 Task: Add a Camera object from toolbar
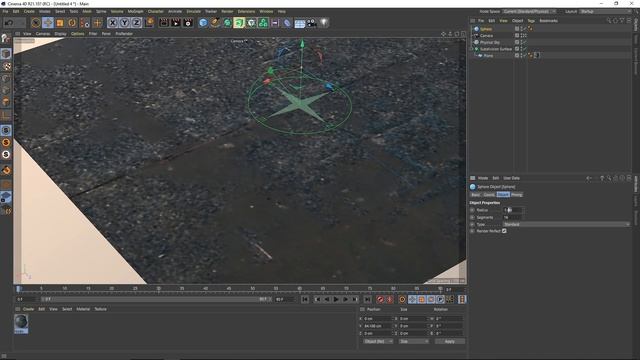311,23
